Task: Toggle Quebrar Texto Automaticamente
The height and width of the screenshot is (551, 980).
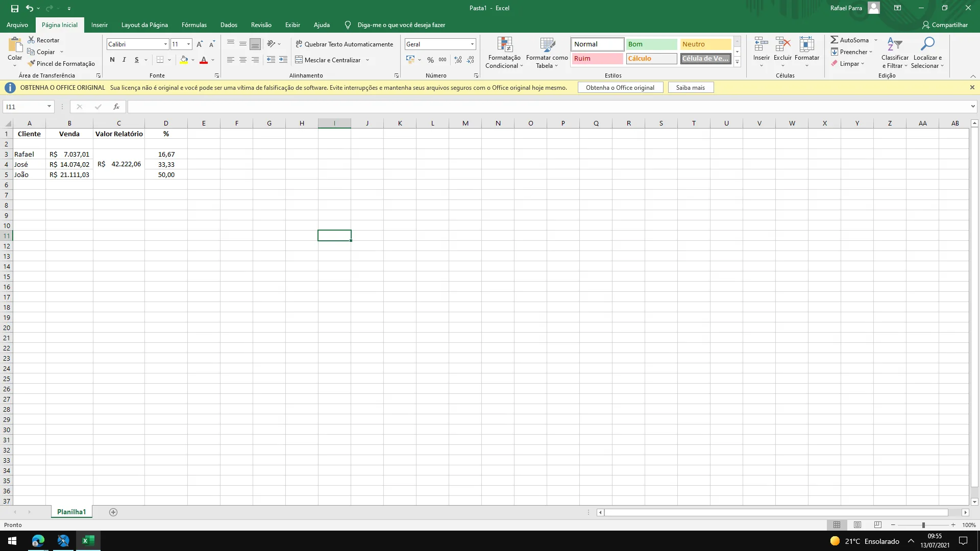Action: tap(344, 44)
